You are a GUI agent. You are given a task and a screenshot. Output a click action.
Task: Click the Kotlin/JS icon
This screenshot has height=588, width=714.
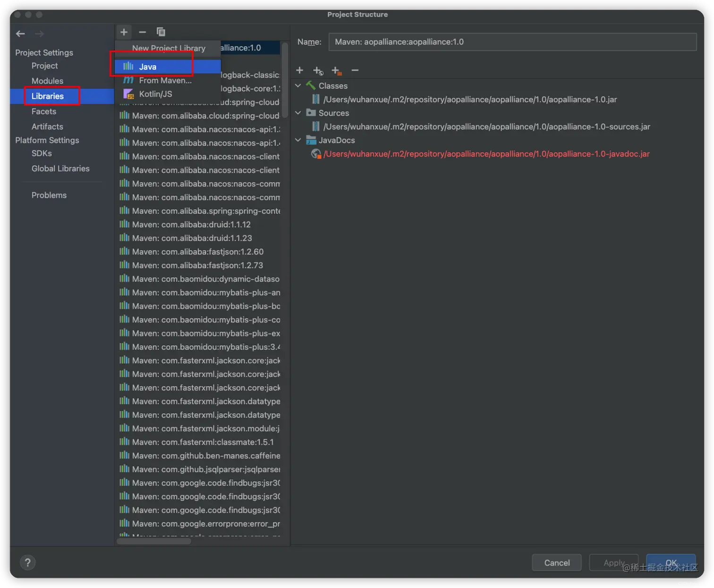tap(128, 94)
